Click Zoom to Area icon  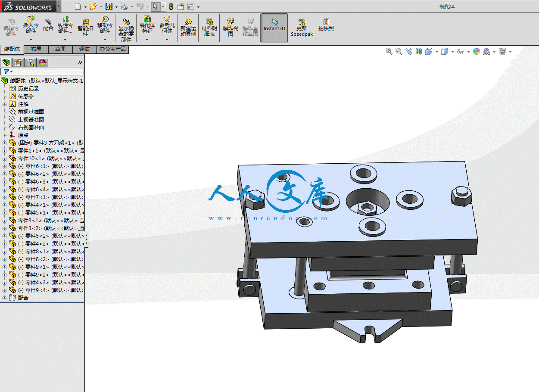(x=399, y=51)
